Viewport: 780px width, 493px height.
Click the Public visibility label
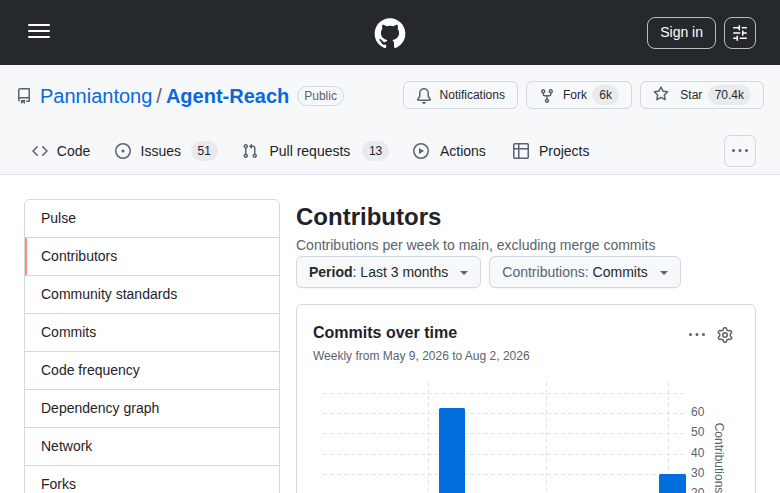click(320, 96)
